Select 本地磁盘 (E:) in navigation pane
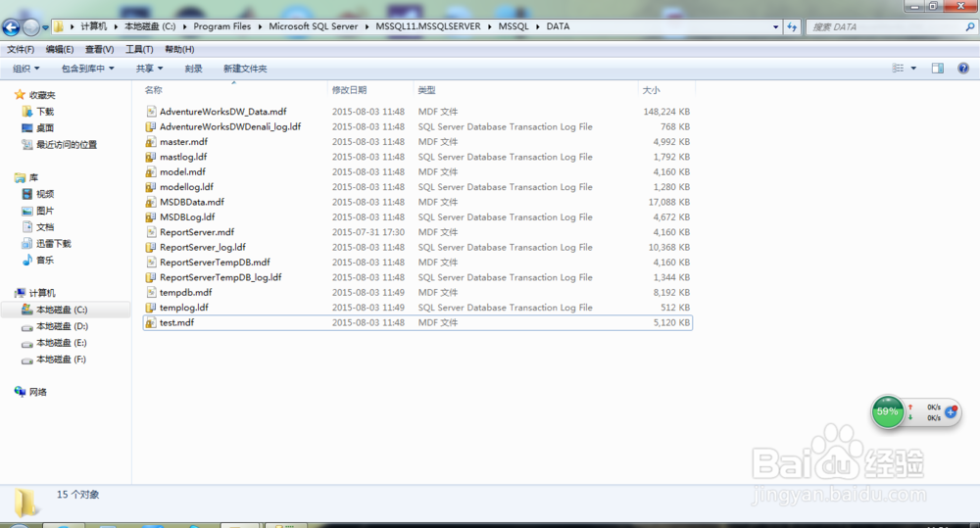The image size is (980, 528). tap(61, 343)
